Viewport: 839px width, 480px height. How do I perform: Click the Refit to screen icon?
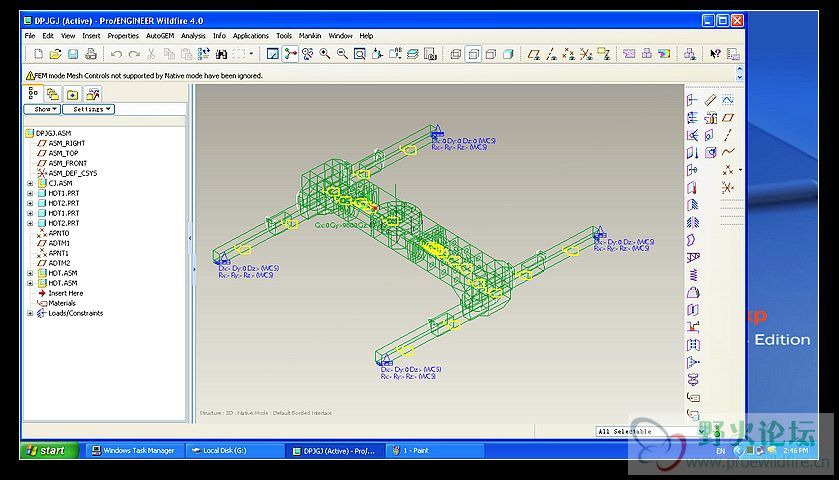tap(360, 54)
